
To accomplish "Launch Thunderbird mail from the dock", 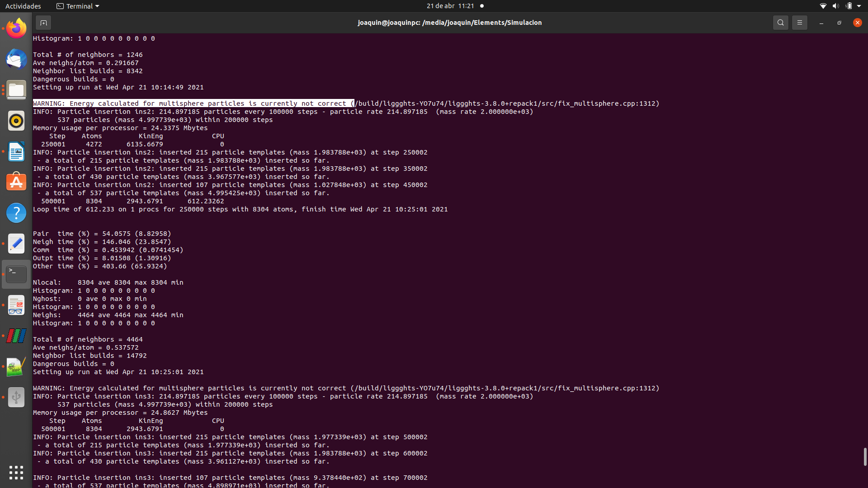I will tap(16, 59).
